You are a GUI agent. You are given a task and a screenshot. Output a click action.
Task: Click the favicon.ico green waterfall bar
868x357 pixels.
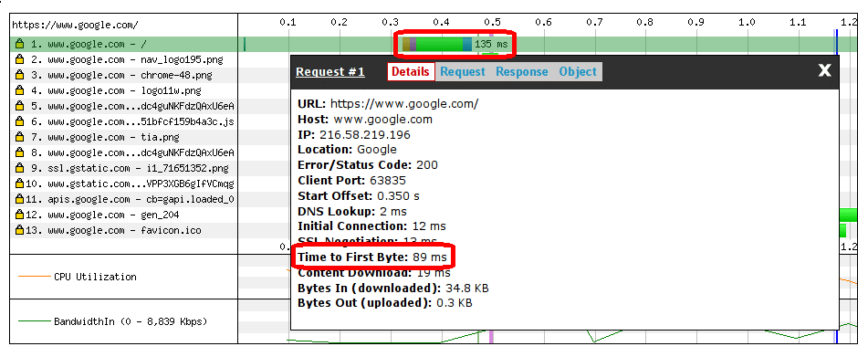842,230
